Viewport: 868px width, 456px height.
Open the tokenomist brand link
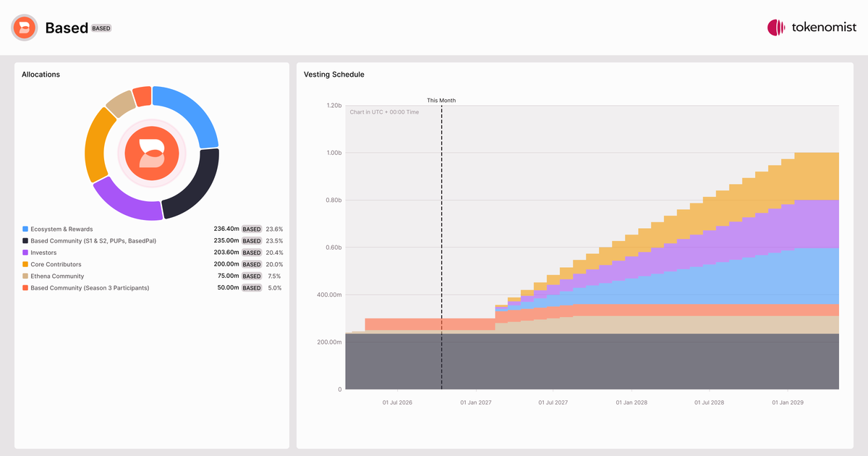tap(812, 28)
